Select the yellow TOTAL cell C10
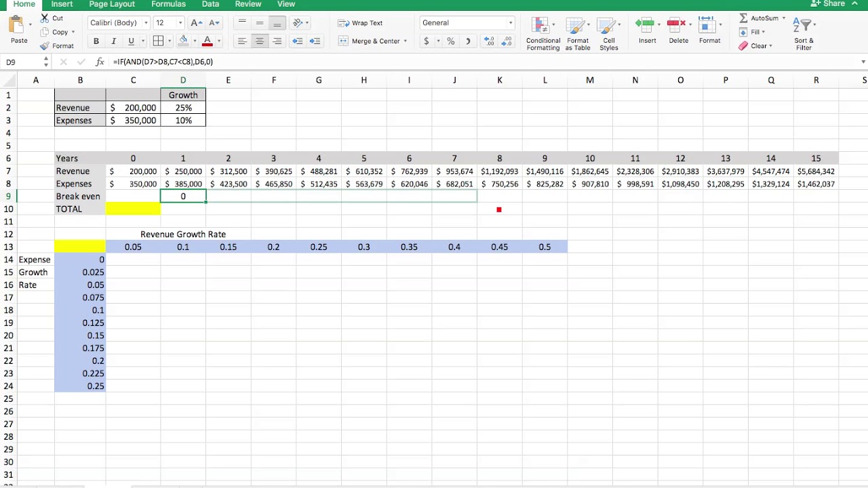Screen dimensions: 868x488 (x=133, y=209)
